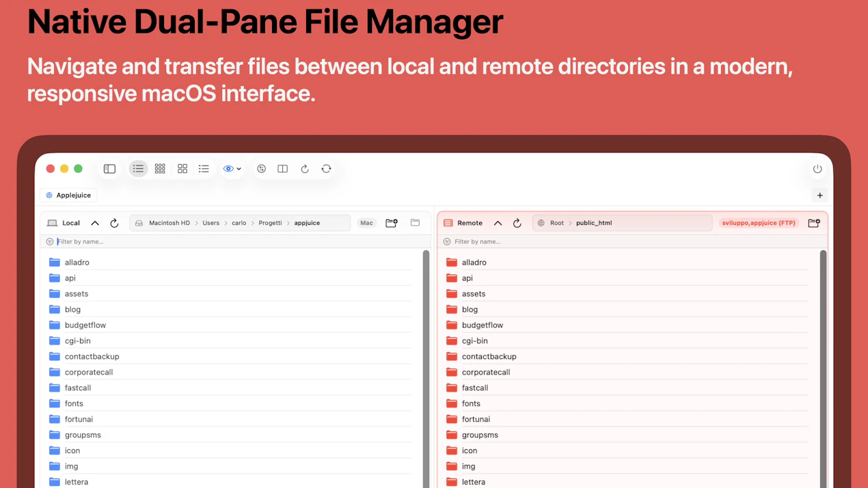Viewport: 868px width, 488px height.
Task: Click the sync transfer circular arrows icon
Action: 261,169
